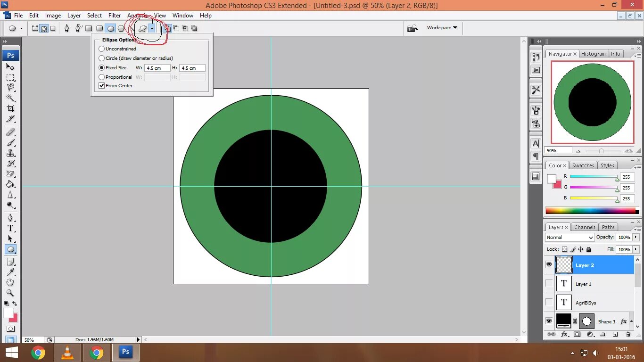Select the Dodge tool
Viewport: 644px width, 362px height.
click(10, 205)
